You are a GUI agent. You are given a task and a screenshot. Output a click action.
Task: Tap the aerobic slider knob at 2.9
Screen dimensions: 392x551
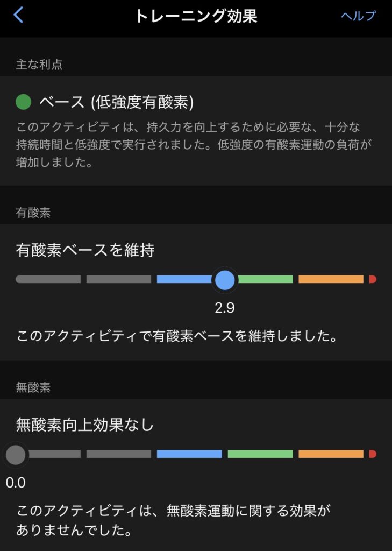pos(225,280)
